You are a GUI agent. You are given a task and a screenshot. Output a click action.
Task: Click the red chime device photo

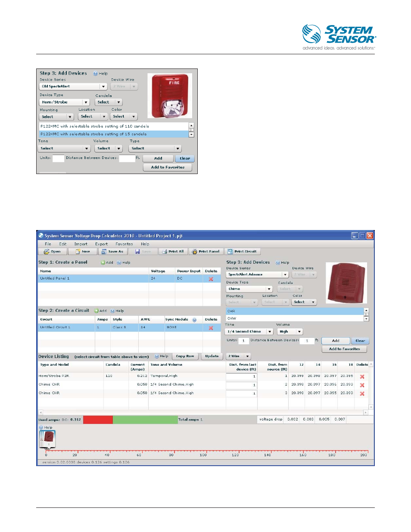tap(346, 283)
